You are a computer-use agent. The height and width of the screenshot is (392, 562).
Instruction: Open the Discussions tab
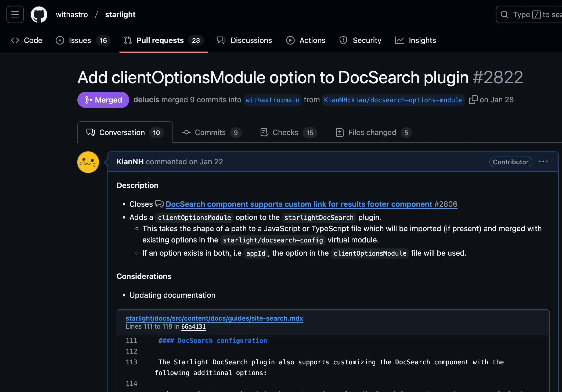pos(244,40)
